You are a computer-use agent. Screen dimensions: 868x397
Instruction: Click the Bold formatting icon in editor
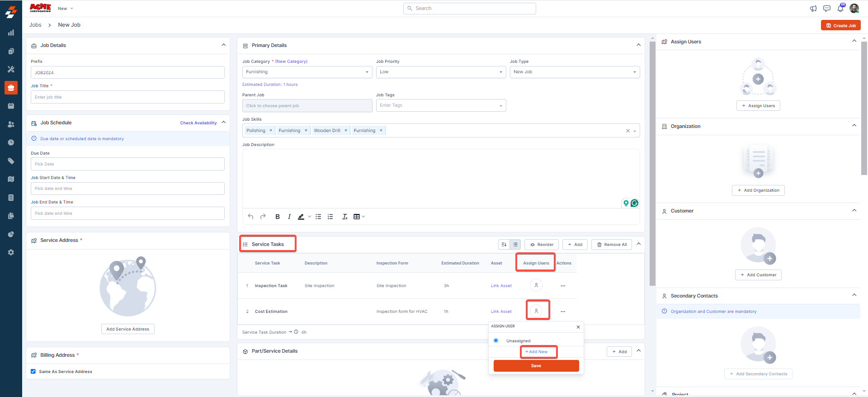pyautogui.click(x=278, y=217)
